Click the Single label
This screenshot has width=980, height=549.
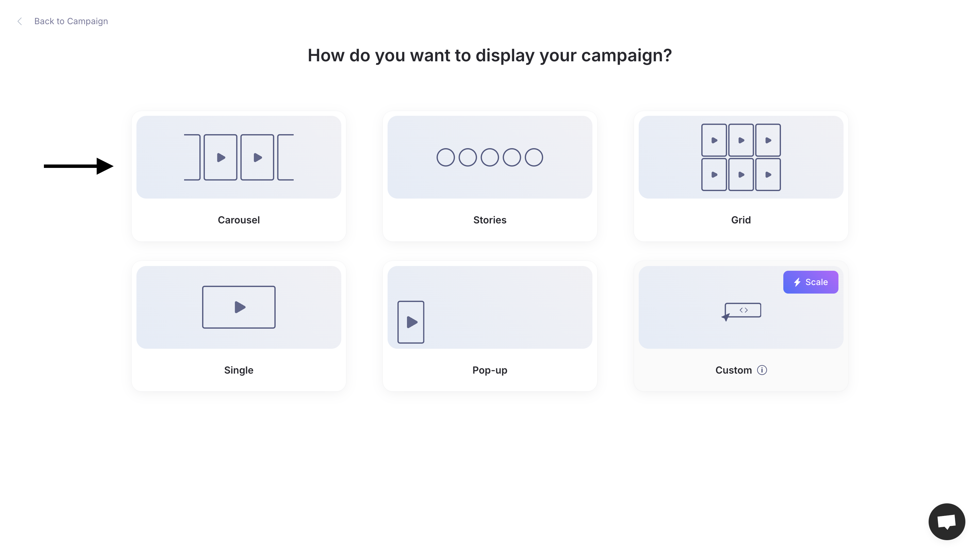[x=239, y=370]
